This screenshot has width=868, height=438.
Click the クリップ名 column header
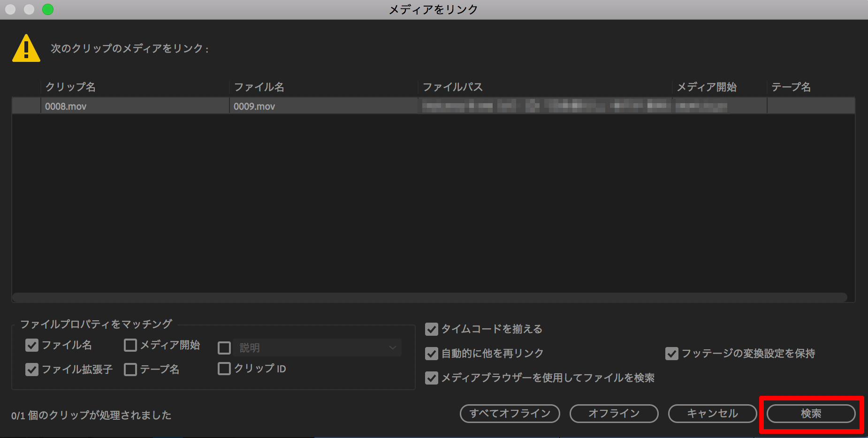pos(70,87)
